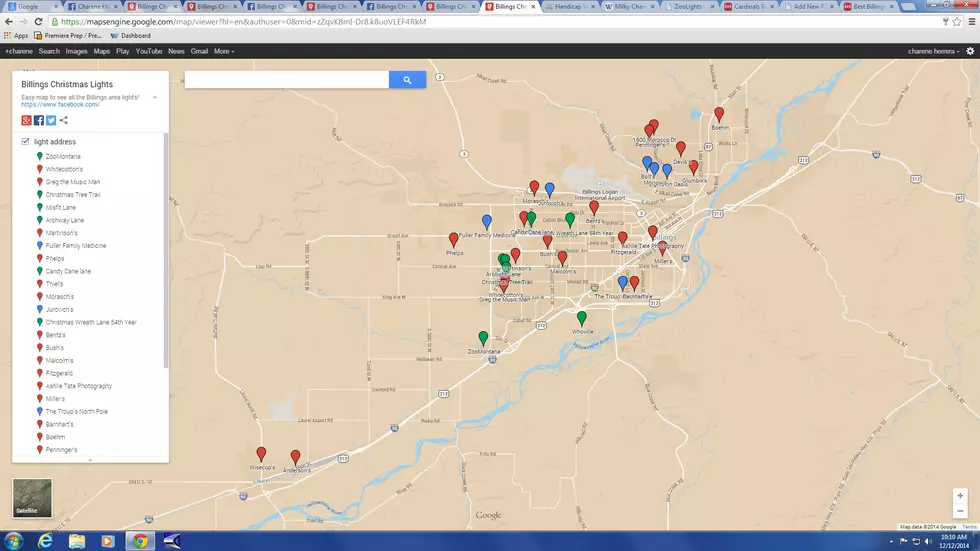Select Ashlie Tate Photography entry
The width and height of the screenshot is (980, 551).
[x=79, y=386]
